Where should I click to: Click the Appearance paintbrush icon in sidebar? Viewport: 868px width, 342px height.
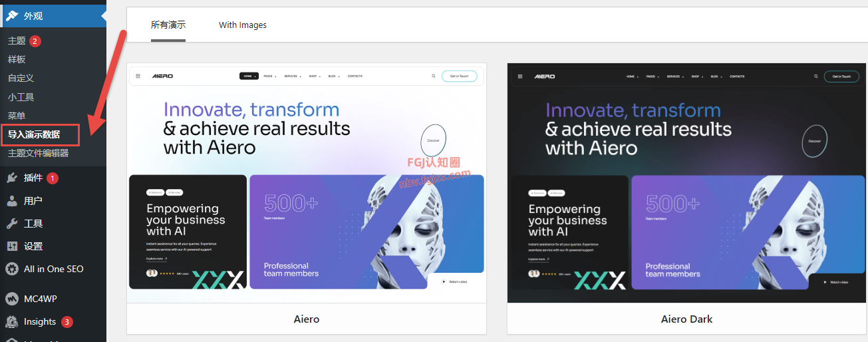point(12,15)
